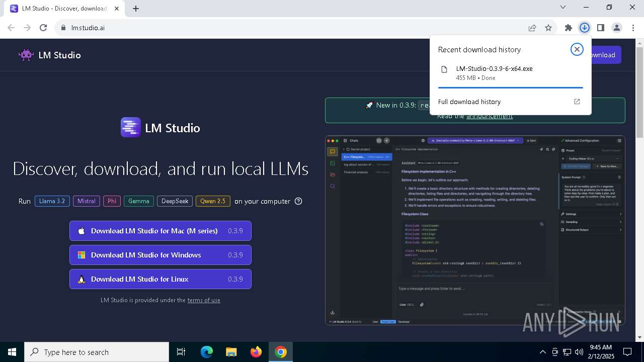This screenshot has width=644, height=362.
Task: Click the Llama 3.2 model tag
Action: (x=52, y=201)
